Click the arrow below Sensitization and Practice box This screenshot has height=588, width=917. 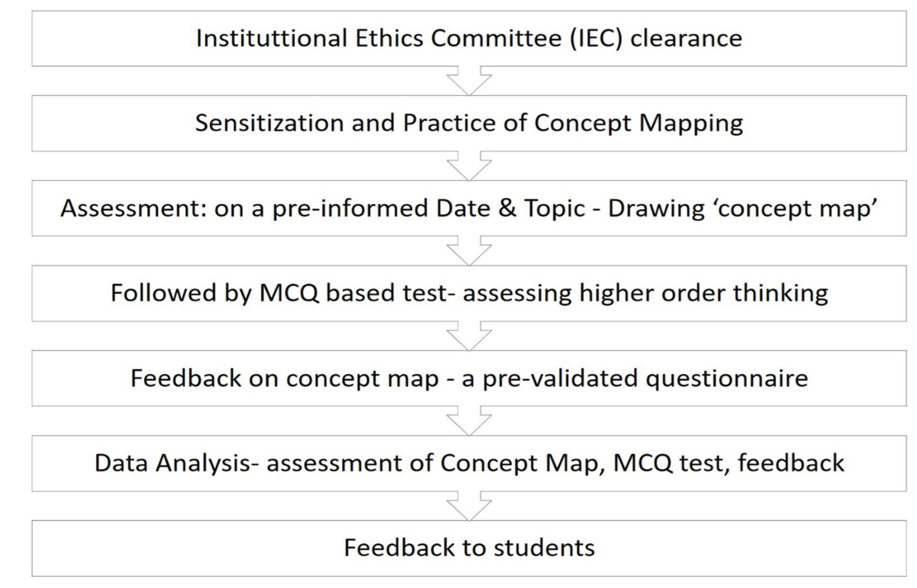(469, 166)
